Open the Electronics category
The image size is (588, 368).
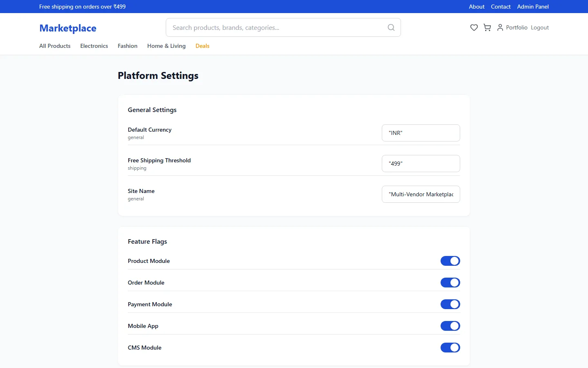coord(94,46)
